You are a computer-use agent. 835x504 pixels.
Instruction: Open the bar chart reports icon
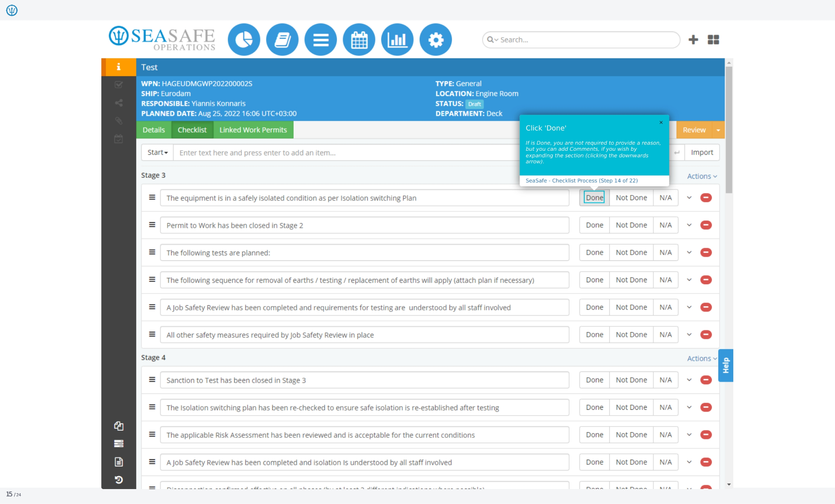coord(397,40)
